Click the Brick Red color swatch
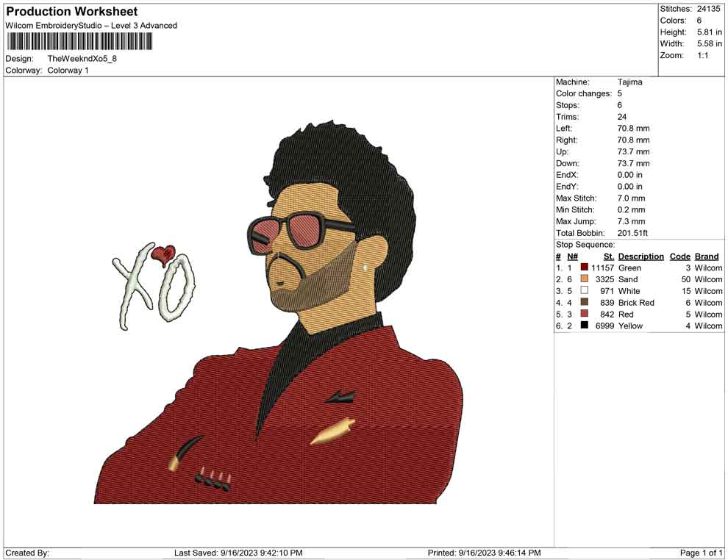The width and height of the screenshot is (728, 560). (584, 302)
